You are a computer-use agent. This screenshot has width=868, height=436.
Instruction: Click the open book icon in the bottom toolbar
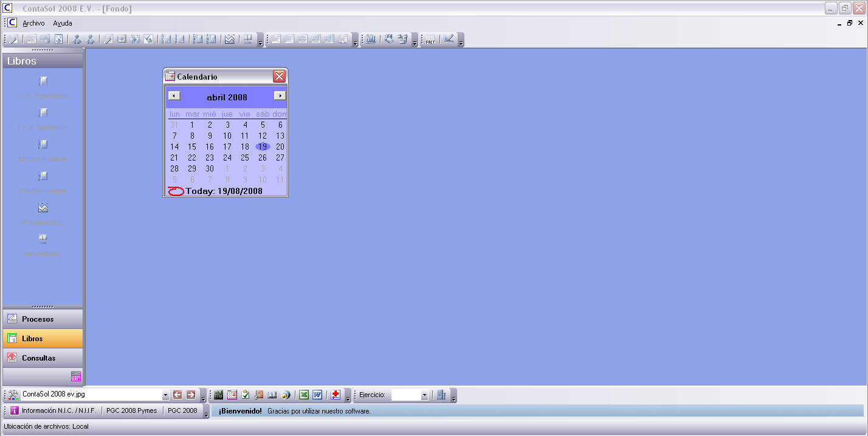pyautogui.click(x=272, y=395)
